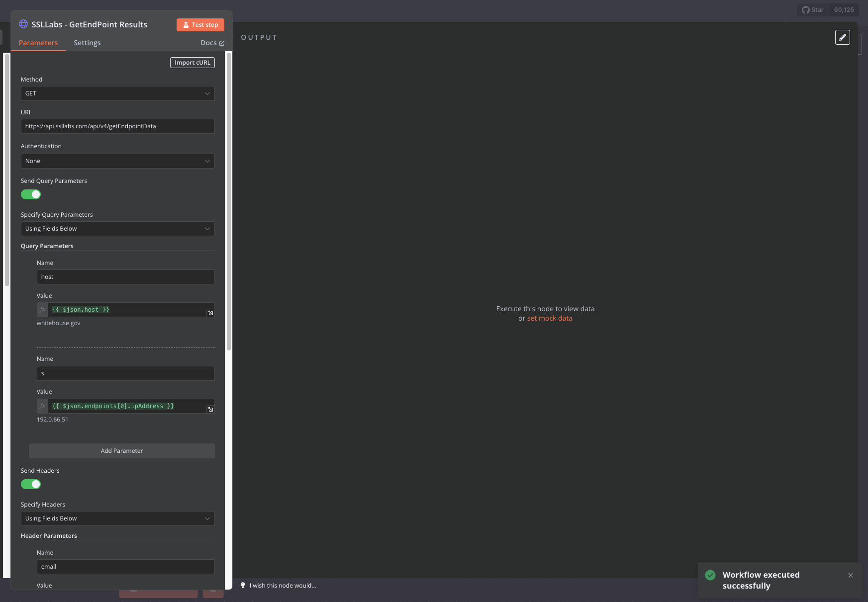The width and height of the screenshot is (868, 602).
Task: Toggle Send Query Parameters switch
Action: tap(31, 194)
